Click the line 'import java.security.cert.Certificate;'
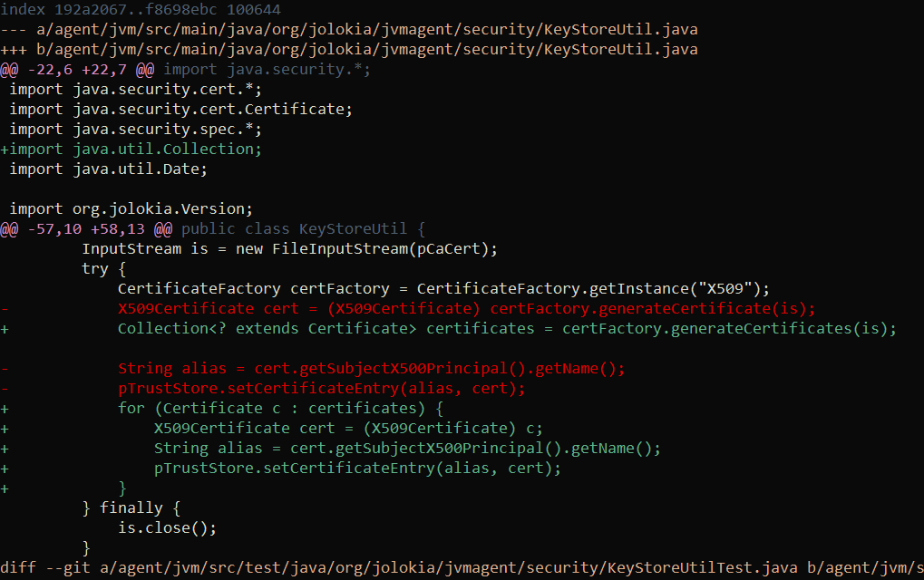The width and height of the screenshot is (924, 580). pyautogui.click(x=181, y=110)
